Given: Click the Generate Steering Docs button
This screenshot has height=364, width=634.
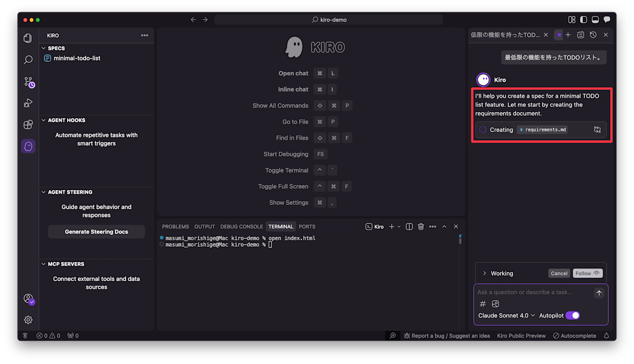Looking at the screenshot, I should click(96, 232).
